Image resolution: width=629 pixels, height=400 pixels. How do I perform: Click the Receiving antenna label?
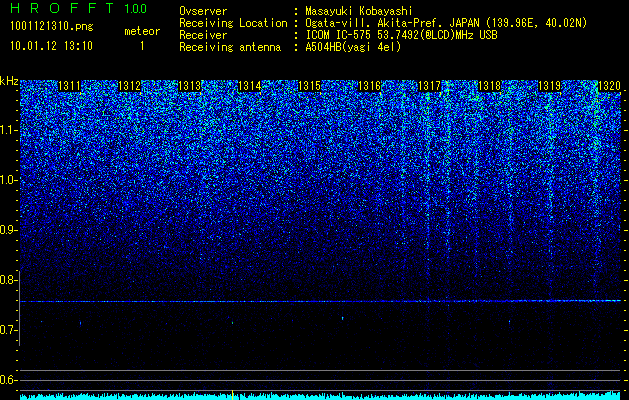(x=230, y=47)
